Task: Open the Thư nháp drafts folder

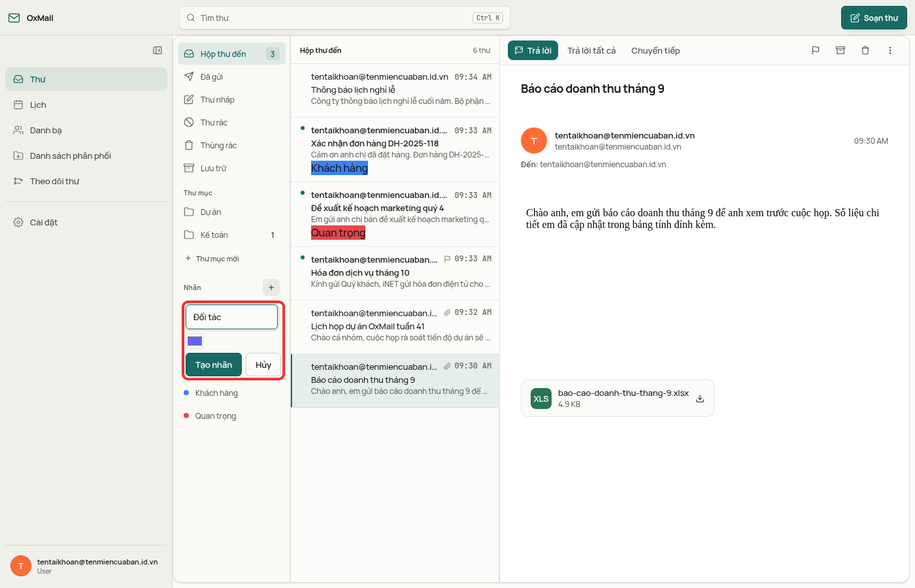Action: 231,99
